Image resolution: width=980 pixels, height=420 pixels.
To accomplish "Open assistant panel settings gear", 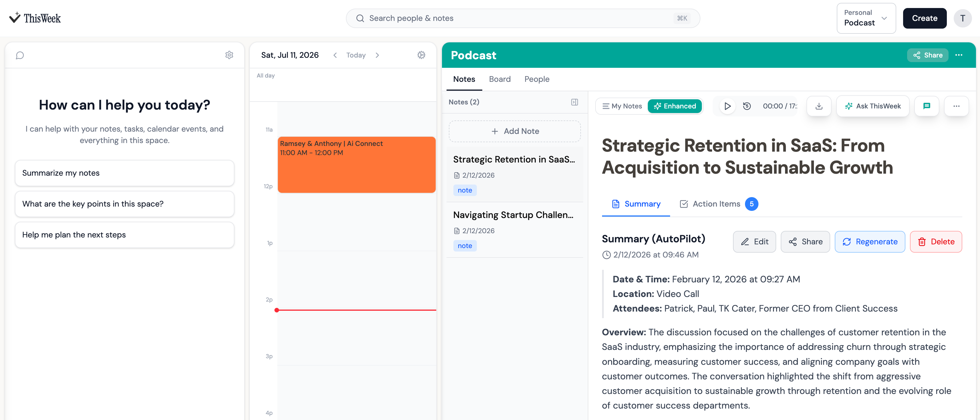I will click(229, 55).
